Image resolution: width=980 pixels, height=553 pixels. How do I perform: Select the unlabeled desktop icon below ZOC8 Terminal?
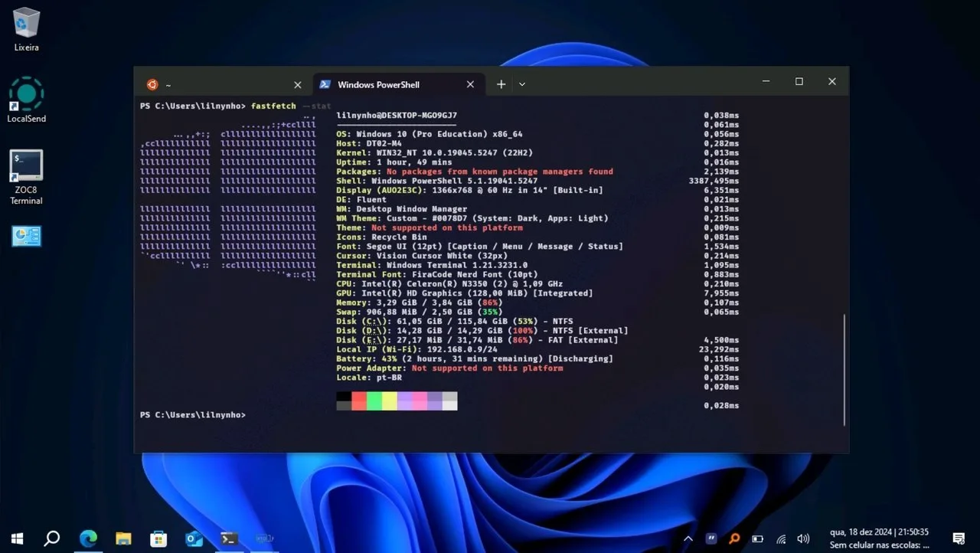tap(26, 236)
